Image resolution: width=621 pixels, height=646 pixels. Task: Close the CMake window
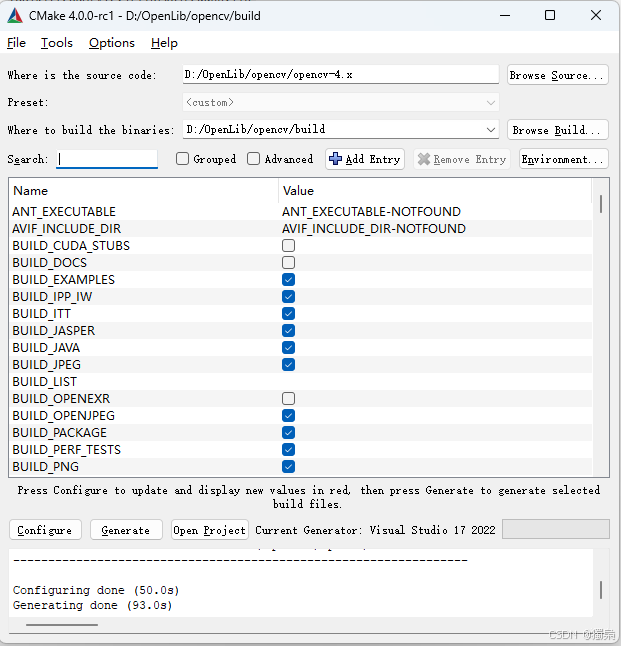click(596, 16)
